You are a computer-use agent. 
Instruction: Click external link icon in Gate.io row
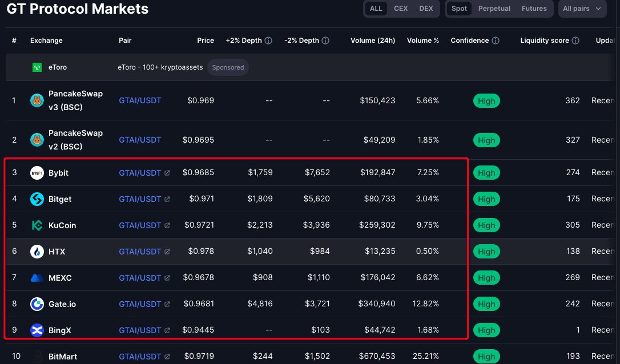pos(167,304)
